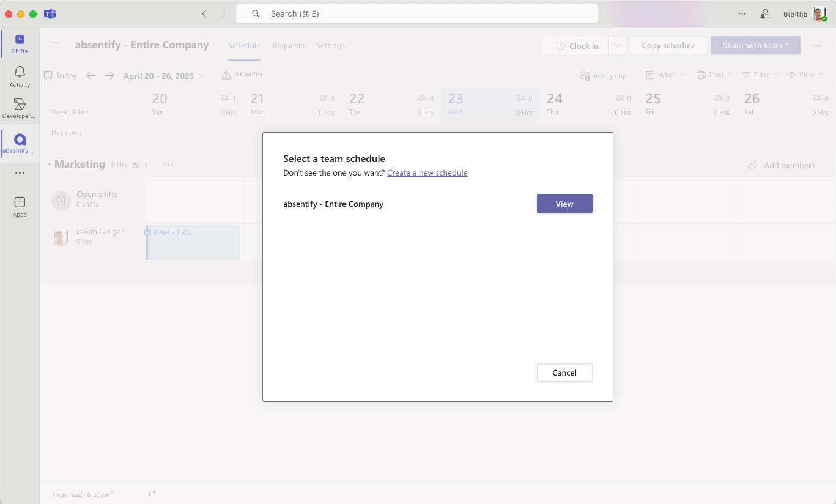Open the Shifts app in sidebar

pos(20,44)
